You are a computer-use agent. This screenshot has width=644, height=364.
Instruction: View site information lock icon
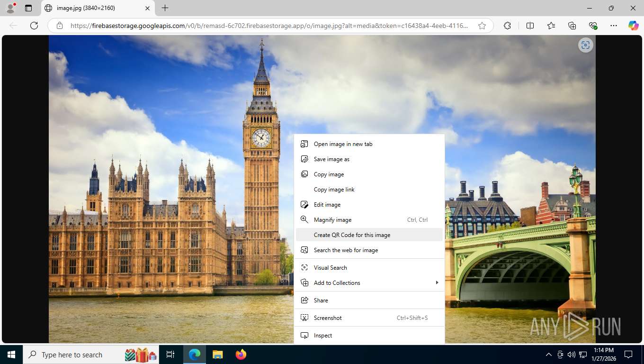point(59,26)
